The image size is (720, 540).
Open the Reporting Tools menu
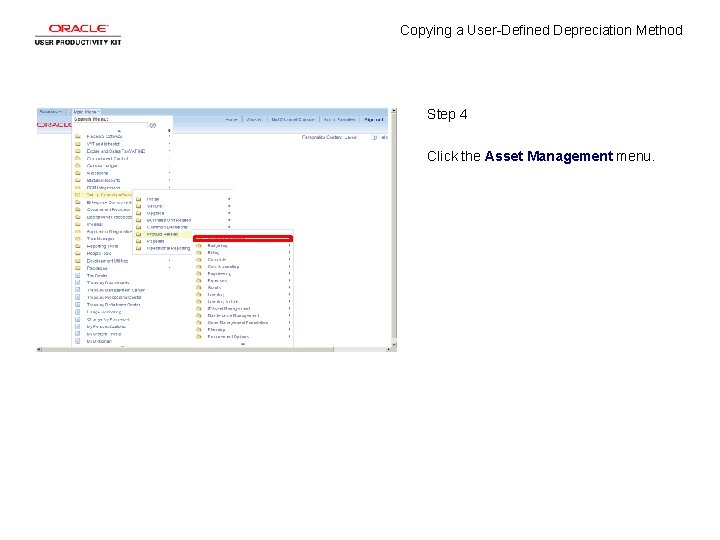click(x=102, y=246)
